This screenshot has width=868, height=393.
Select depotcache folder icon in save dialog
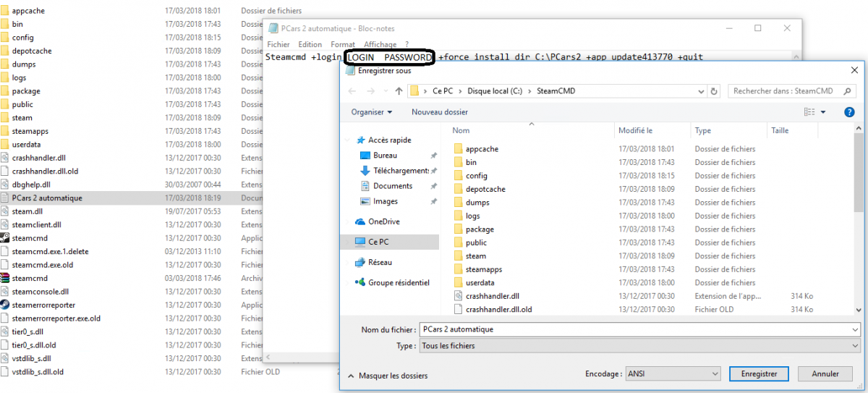point(458,189)
